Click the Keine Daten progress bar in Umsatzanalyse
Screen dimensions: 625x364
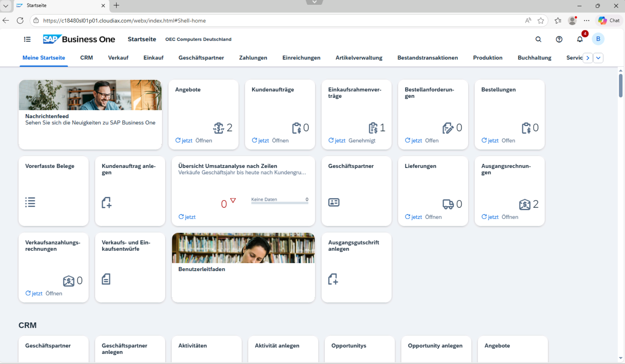click(x=280, y=203)
